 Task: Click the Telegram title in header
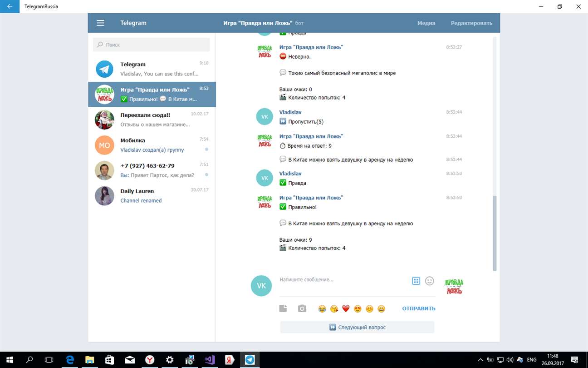point(133,23)
